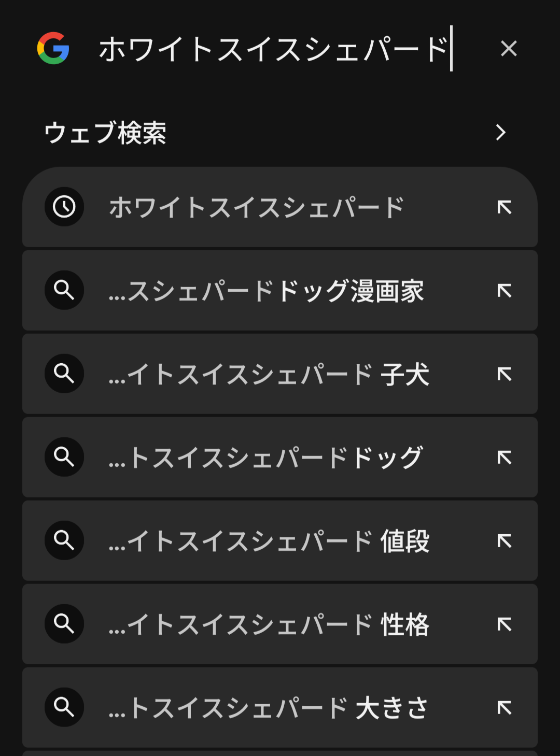Select the 性格 search suggestion
This screenshot has height=756, width=560.
pos(269,624)
